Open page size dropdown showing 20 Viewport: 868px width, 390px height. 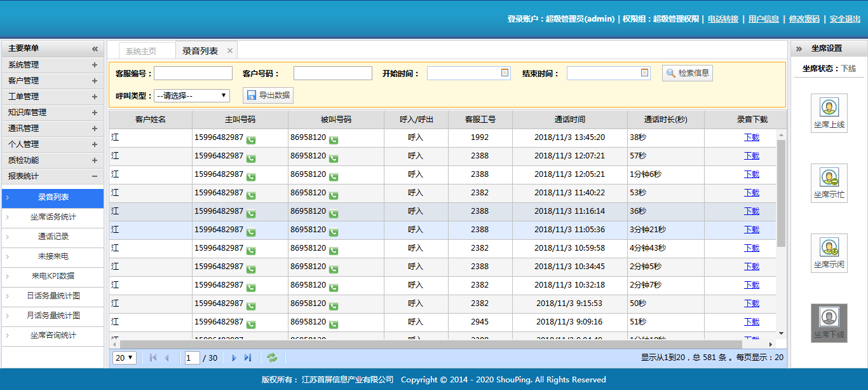[125, 358]
